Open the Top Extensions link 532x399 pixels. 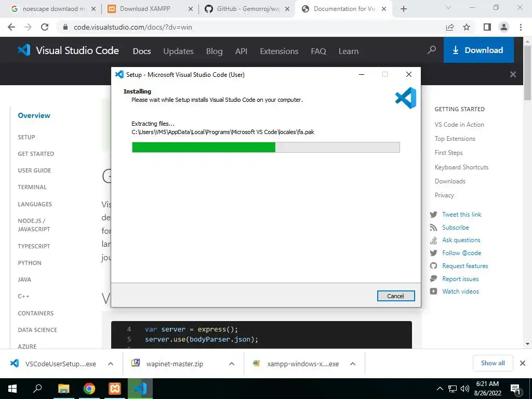coord(455,138)
